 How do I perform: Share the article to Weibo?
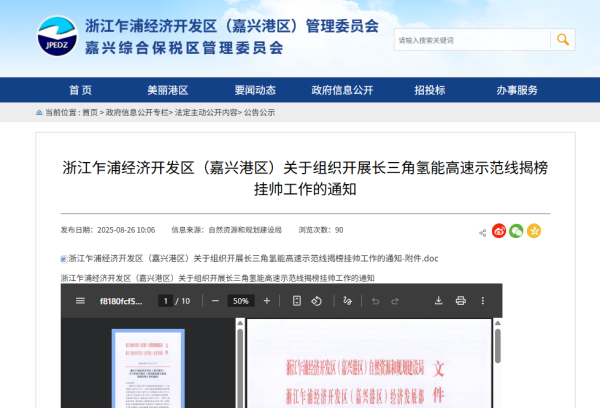(x=499, y=231)
